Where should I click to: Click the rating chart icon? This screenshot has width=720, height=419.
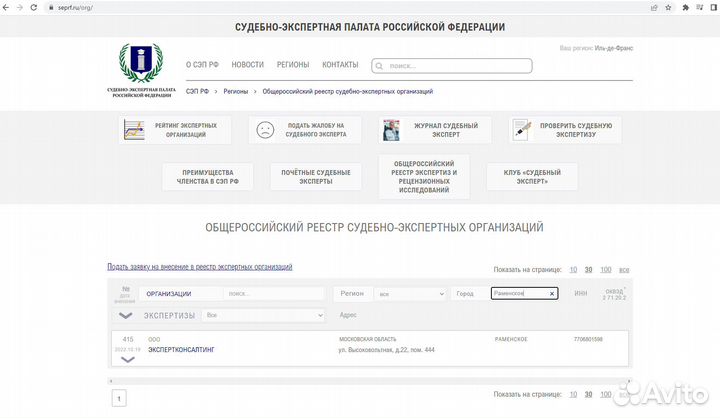tap(134, 130)
